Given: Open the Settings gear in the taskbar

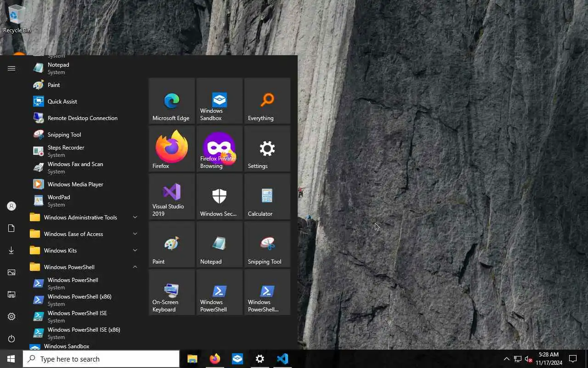Looking at the screenshot, I should click(260, 359).
